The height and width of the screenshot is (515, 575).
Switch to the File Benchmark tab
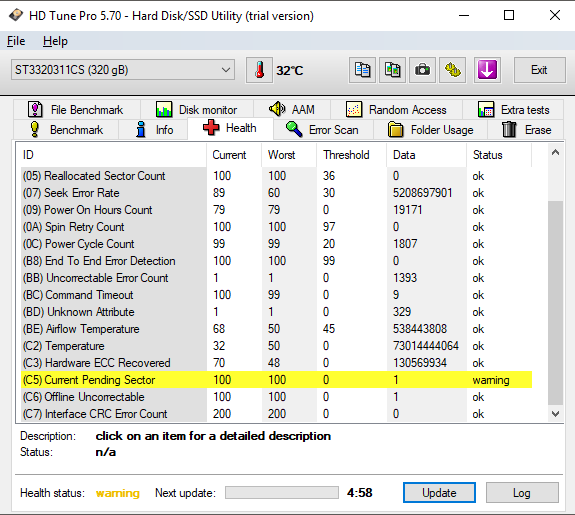point(76,109)
